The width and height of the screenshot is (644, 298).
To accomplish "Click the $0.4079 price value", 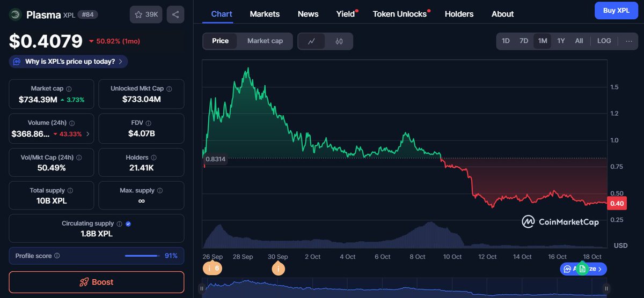I will coord(46,41).
